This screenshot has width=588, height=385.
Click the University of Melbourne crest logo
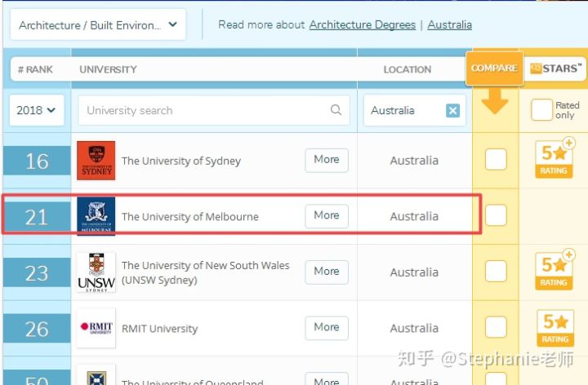coord(96,216)
